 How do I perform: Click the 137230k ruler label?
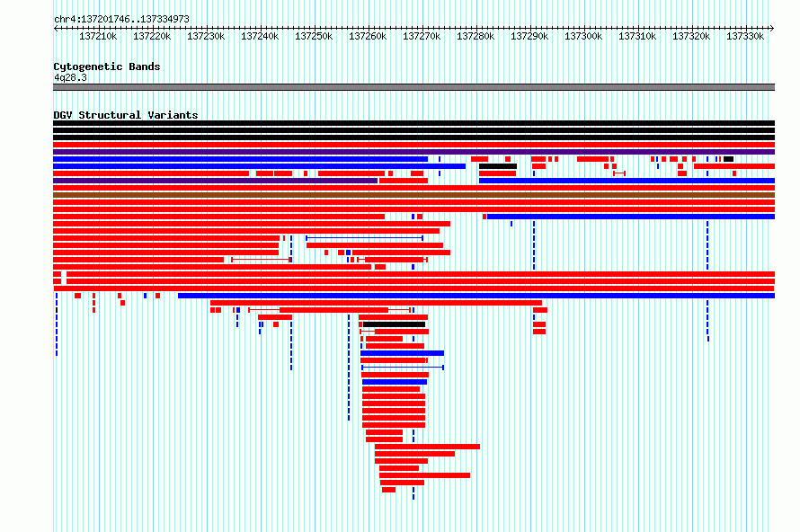[x=206, y=36]
